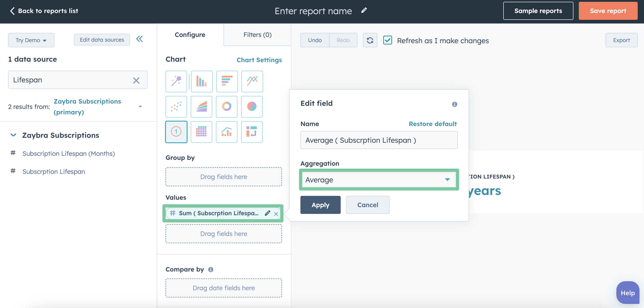Select the combination chart type
This screenshot has width=644, height=308.
pyautogui.click(x=226, y=132)
